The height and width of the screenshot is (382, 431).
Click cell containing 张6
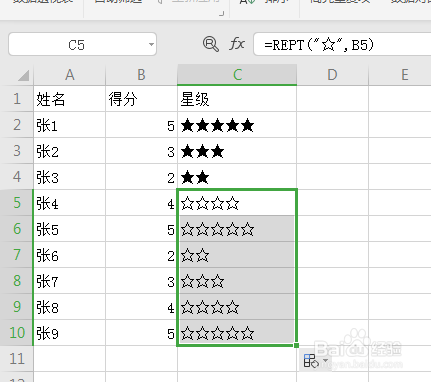pos(70,255)
